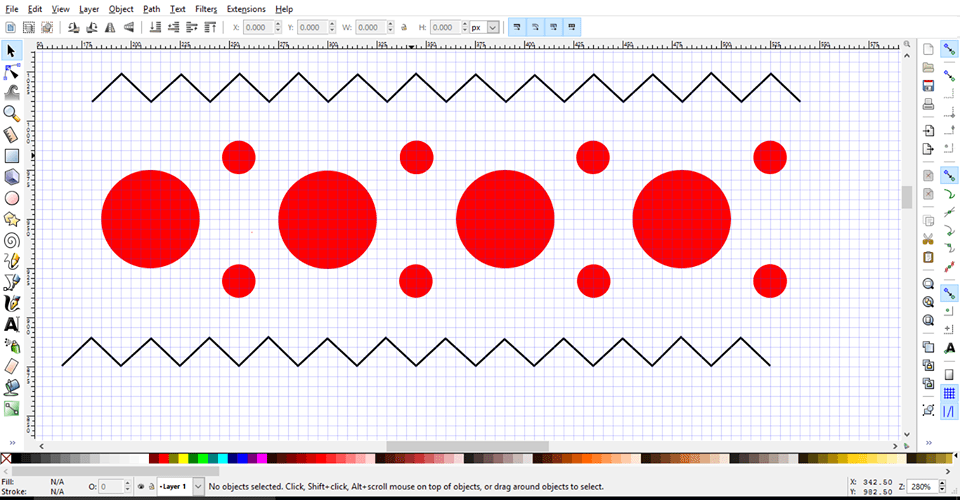Select the Calligraphy tool
960x500 pixels.
click(x=11, y=304)
